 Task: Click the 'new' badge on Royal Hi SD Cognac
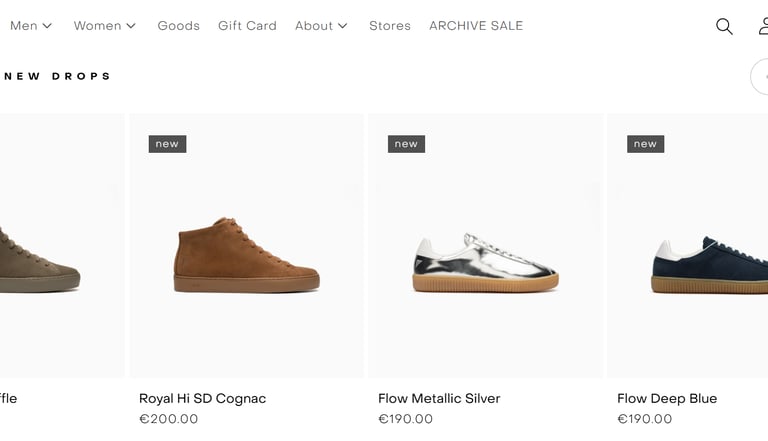(x=167, y=144)
